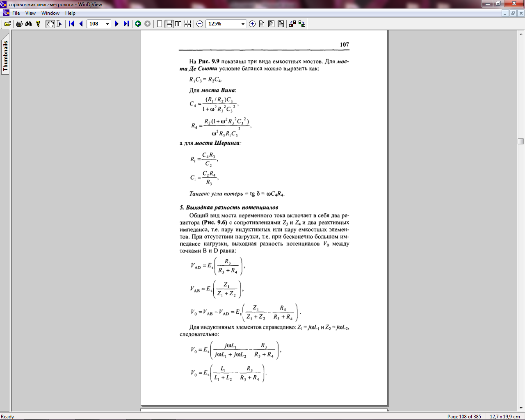The width and height of the screenshot is (525, 420).
Task: Click the scrollbar down arrow
Action: coord(521,408)
